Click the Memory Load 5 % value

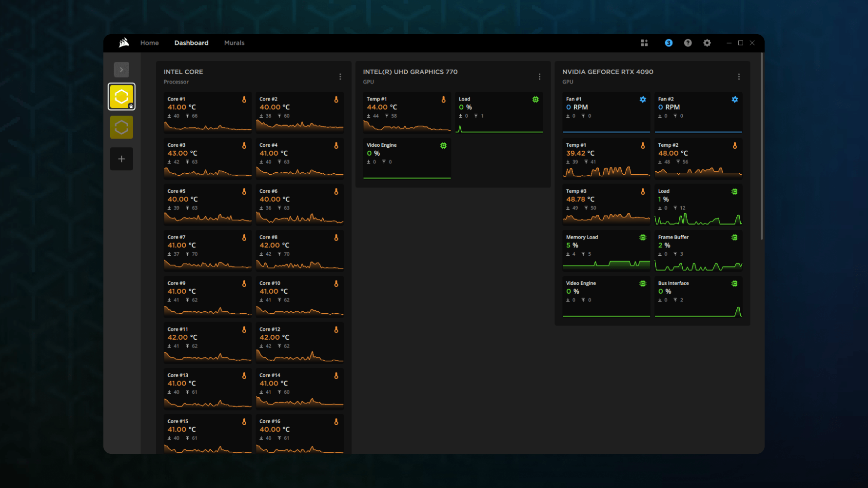(572, 245)
